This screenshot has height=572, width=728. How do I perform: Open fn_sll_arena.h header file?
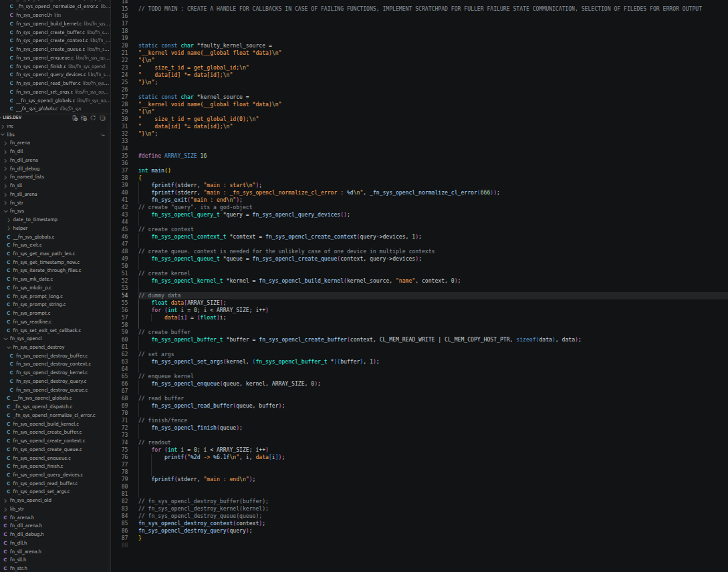point(25,551)
